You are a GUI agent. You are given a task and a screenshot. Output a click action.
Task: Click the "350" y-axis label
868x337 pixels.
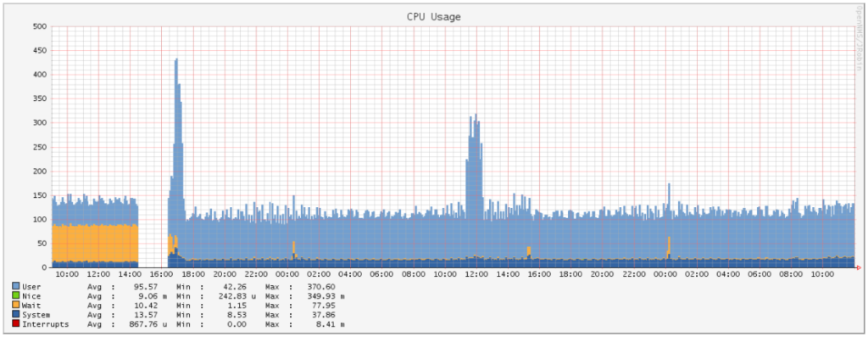(41, 98)
